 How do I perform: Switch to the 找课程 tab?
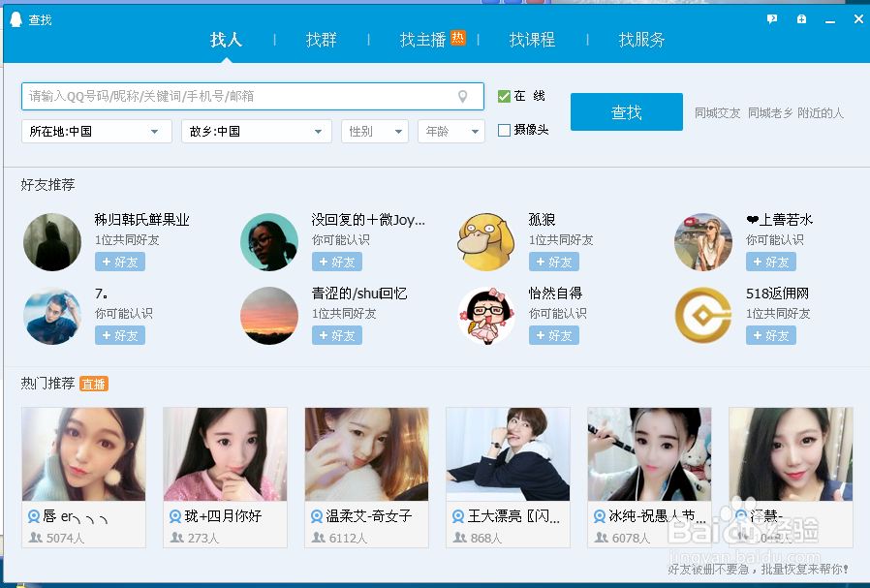click(532, 40)
